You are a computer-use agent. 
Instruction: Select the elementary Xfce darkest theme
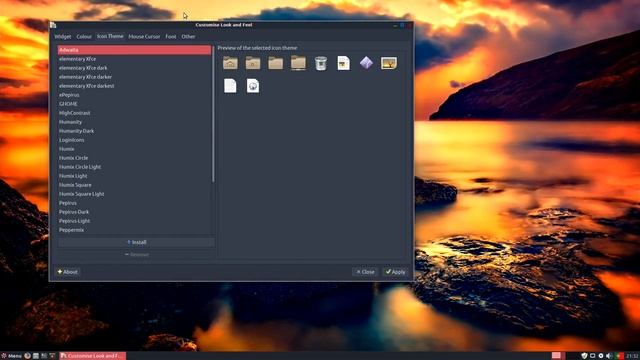[135, 86]
